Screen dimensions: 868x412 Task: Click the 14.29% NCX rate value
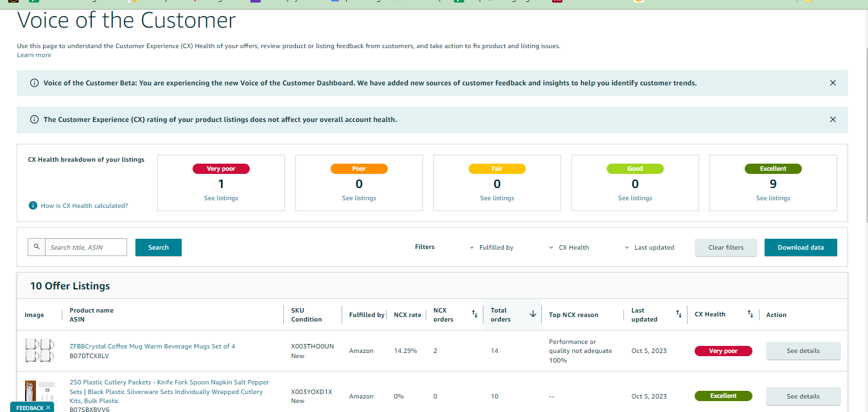pos(405,351)
